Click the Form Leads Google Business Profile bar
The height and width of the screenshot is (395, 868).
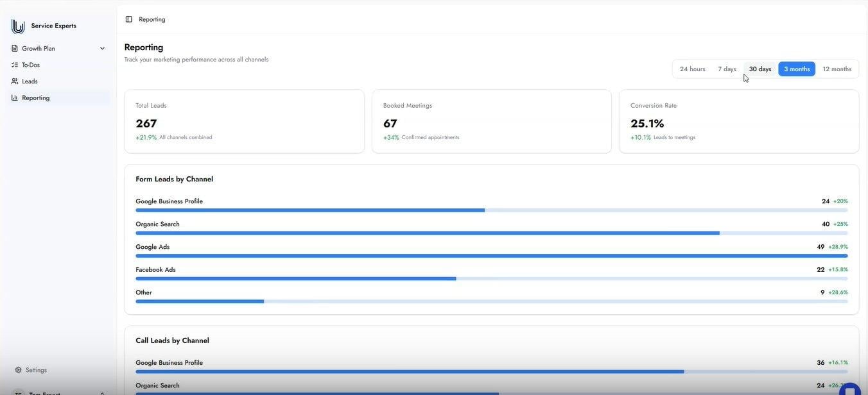coord(492,210)
